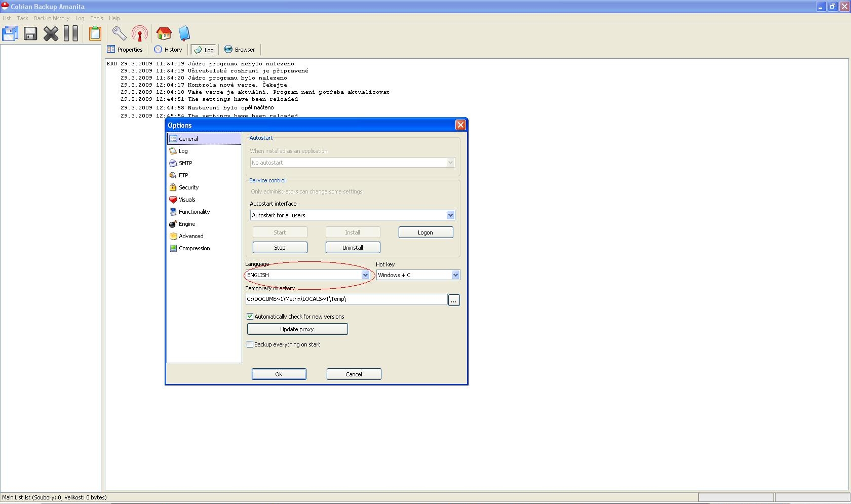
Task: Click the Security padlock icon
Action: click(173, 187)
